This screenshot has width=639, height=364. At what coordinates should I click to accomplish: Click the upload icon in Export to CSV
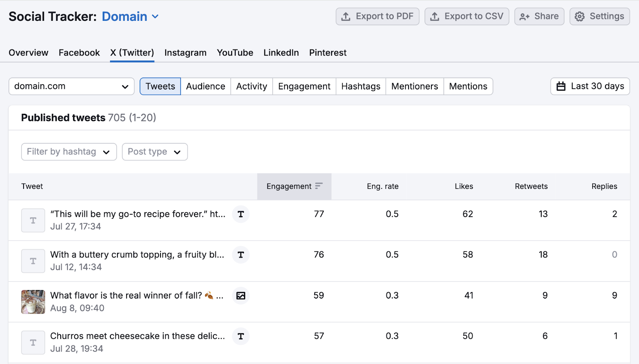(435, 16)
